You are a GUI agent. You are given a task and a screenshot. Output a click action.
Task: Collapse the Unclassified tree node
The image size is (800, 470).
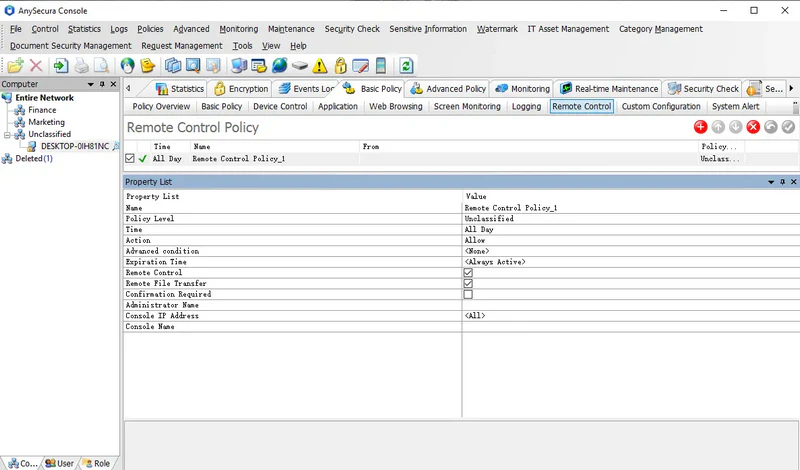pos(7,135)
